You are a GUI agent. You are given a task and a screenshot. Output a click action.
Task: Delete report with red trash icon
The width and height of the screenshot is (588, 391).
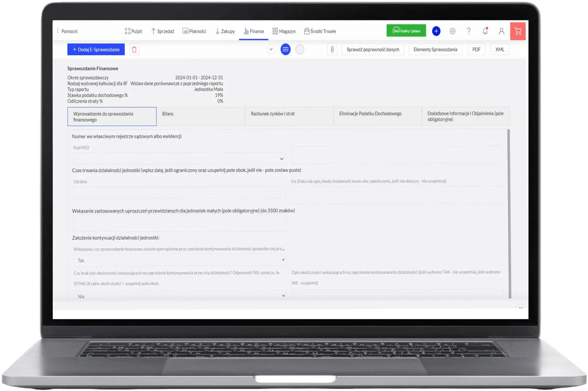tap(134, 50)
